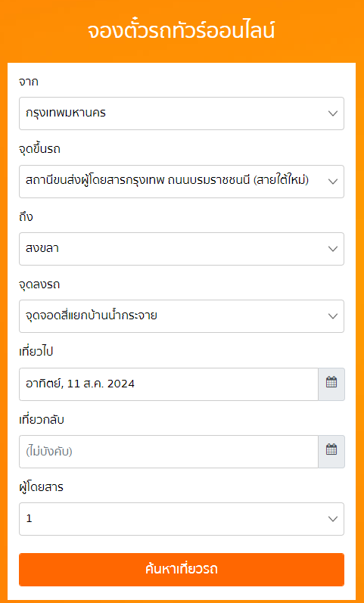The height and width of the screenshot is (603, 364).
Task: Click the จุดขึ้นรถ field label
Action: click(x=39, y=149)
